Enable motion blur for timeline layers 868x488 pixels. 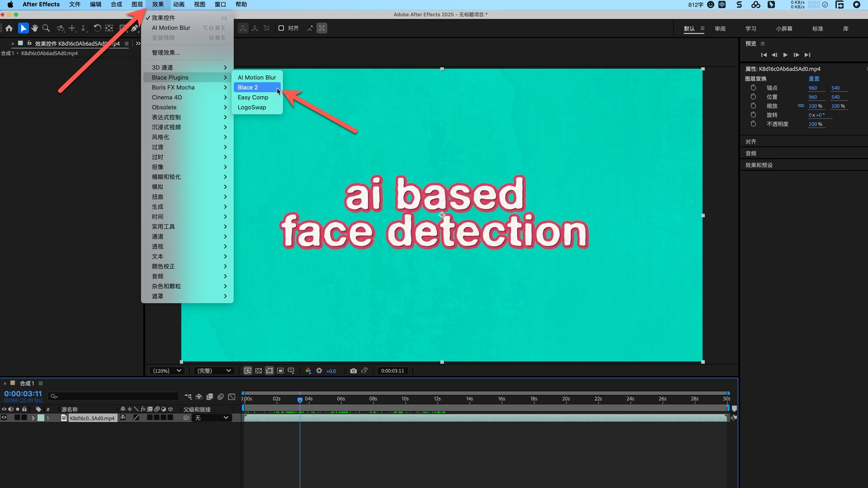coord(221,397)
